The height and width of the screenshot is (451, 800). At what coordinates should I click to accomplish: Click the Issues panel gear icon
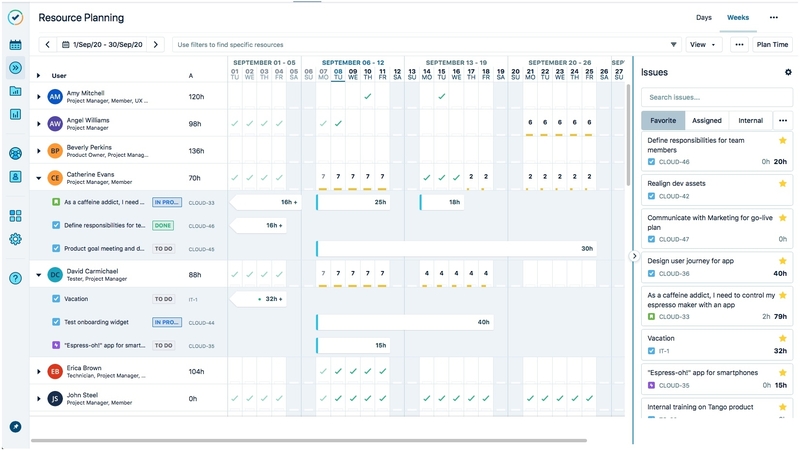(788, 72)
